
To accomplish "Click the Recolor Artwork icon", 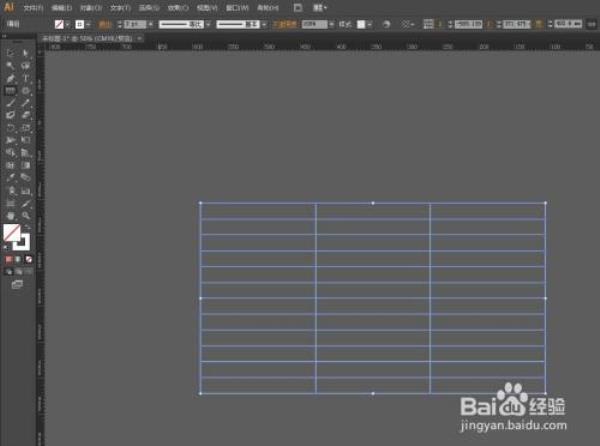I will (x=386, y=24).
